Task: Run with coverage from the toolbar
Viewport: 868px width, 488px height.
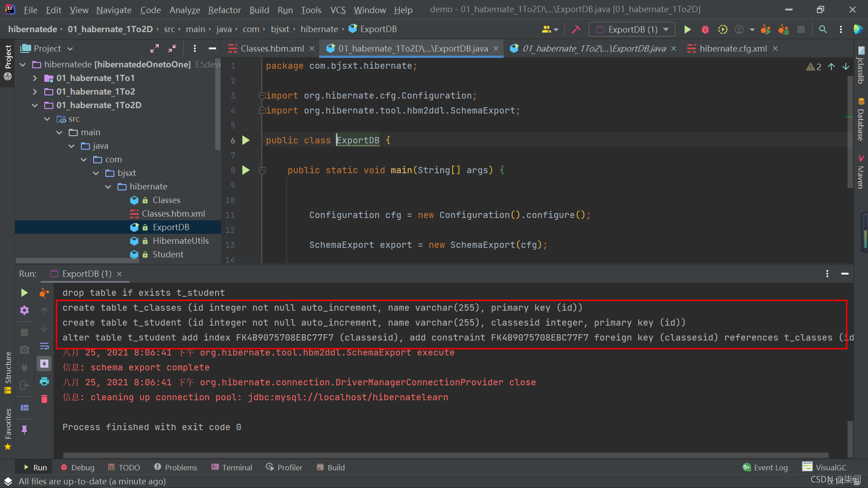Action: [x=722, y=29]
